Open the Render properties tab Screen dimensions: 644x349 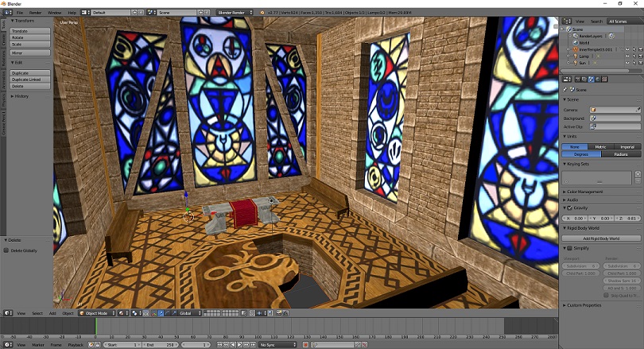(x=577, y=79)
